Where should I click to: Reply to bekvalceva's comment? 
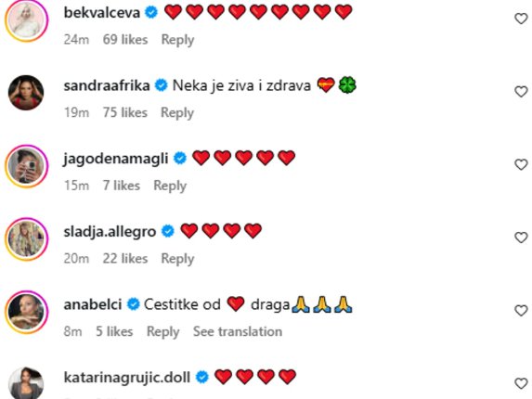click(x=177, y=40)
